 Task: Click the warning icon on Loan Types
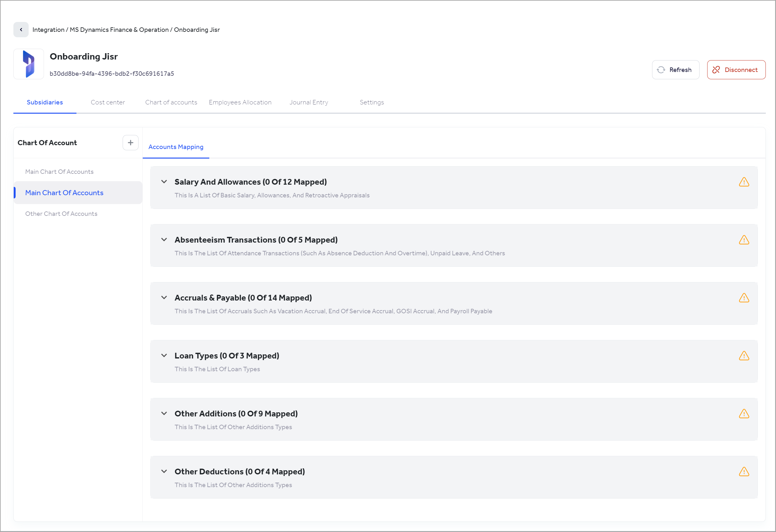[x=744, y=356]
